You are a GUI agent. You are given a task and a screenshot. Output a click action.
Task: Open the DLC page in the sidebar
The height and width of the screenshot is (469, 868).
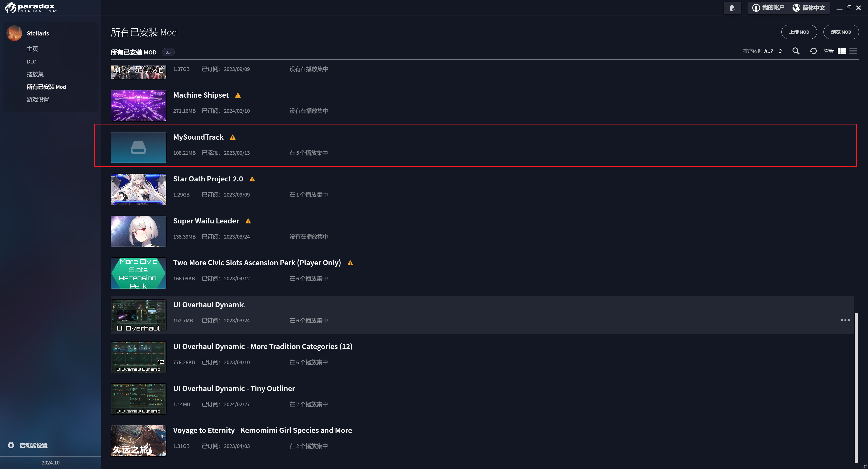[x=31, y=61]
